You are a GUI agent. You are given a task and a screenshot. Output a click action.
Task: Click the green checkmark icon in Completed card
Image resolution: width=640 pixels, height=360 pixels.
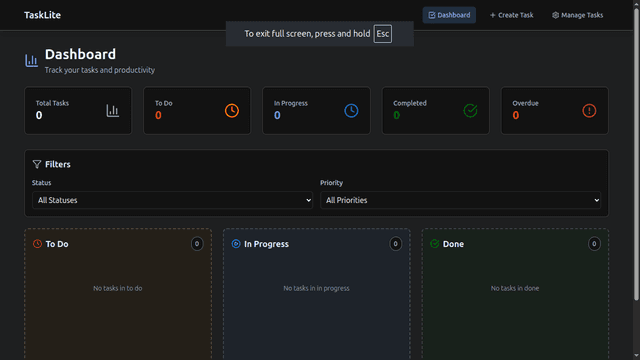click(470, 111)
